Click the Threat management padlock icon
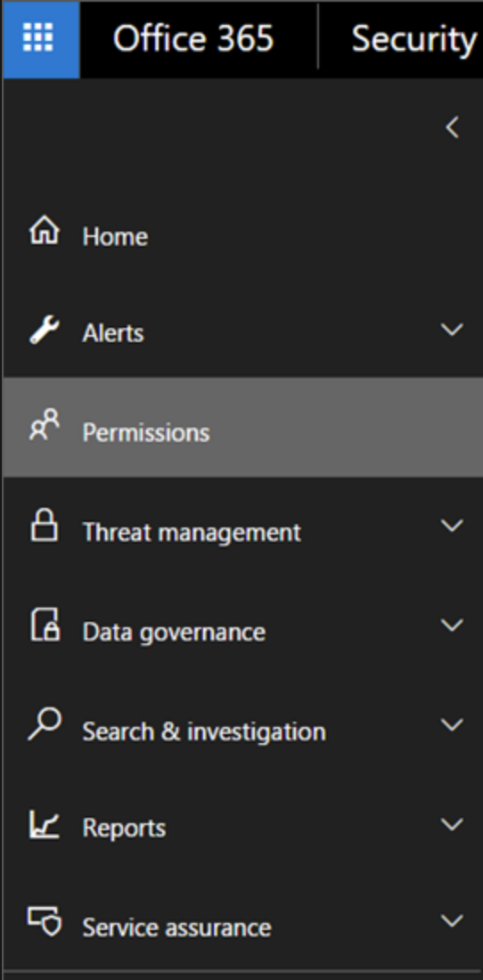 (x=45, y=524)
